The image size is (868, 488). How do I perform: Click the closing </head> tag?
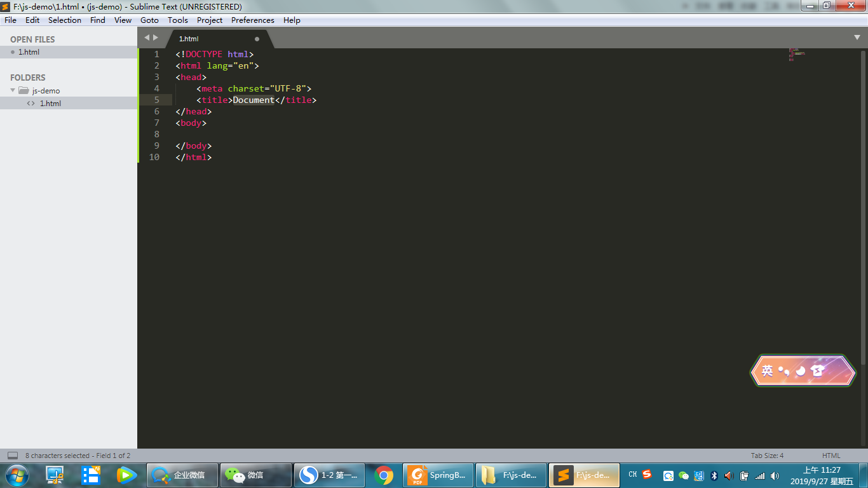(x=194, y=111)
